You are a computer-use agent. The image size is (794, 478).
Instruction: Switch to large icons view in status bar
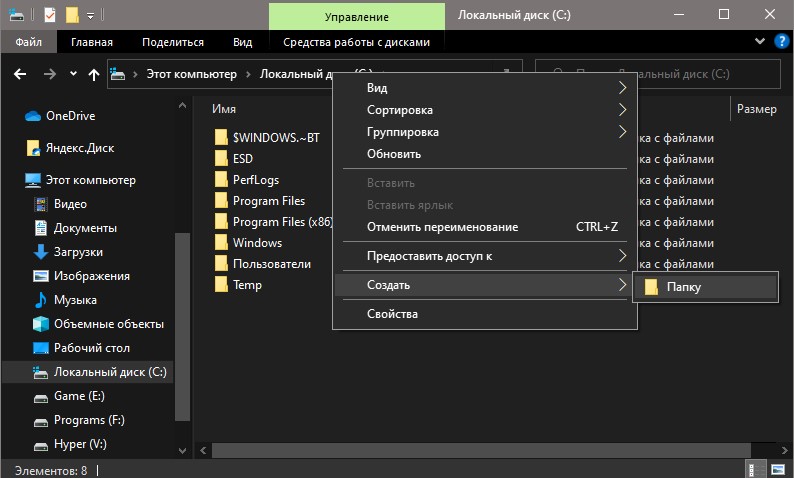pyautogui.click(x=778, y=470)
